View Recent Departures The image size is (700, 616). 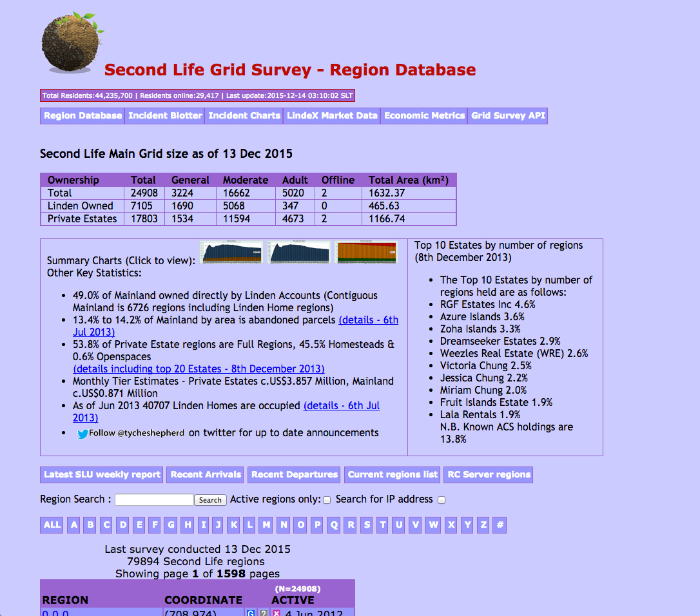[294, 475]
